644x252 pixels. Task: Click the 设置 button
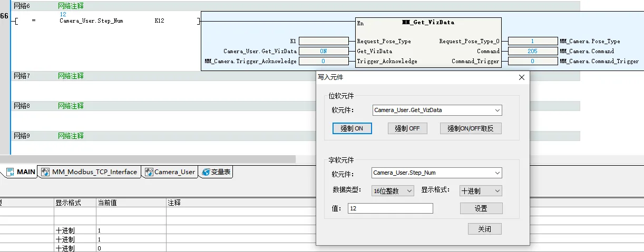[x=481, y=208]
